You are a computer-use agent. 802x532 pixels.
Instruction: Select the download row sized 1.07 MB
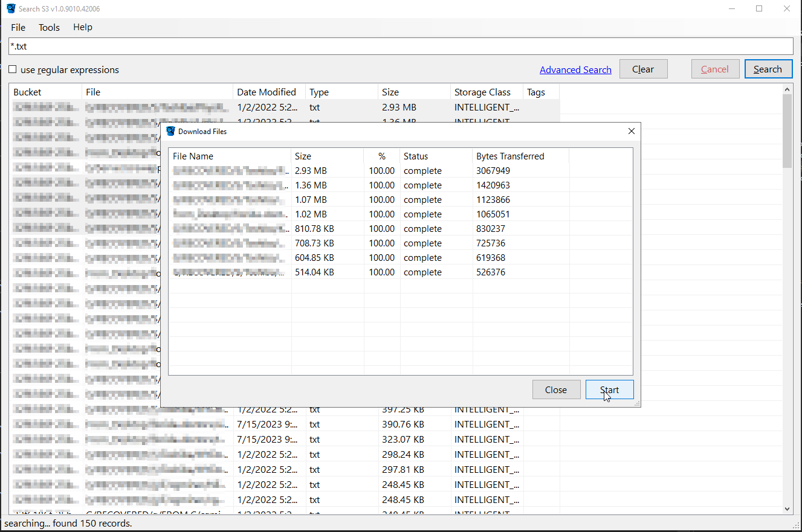coord(401,199)
